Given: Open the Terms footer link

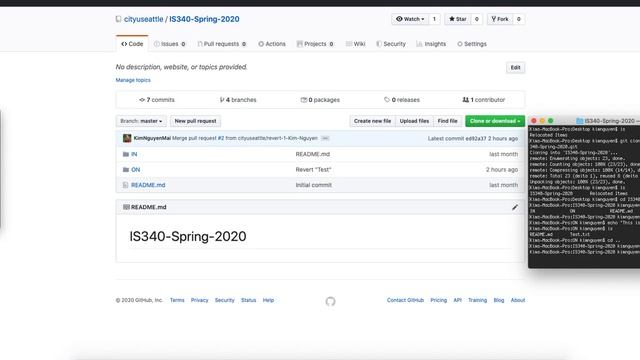Looking at the screenshot, I should click(177, 300).
